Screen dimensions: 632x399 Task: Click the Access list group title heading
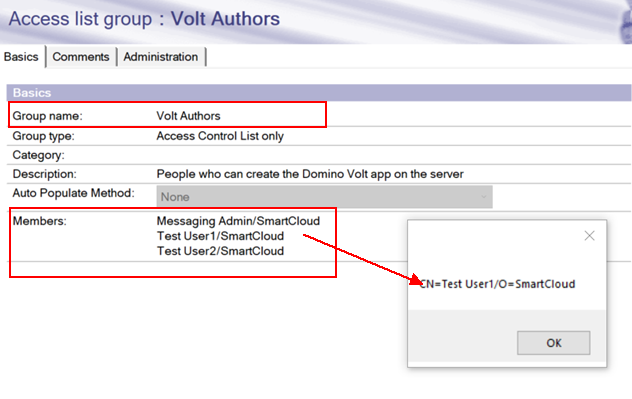tap(144, 19)
